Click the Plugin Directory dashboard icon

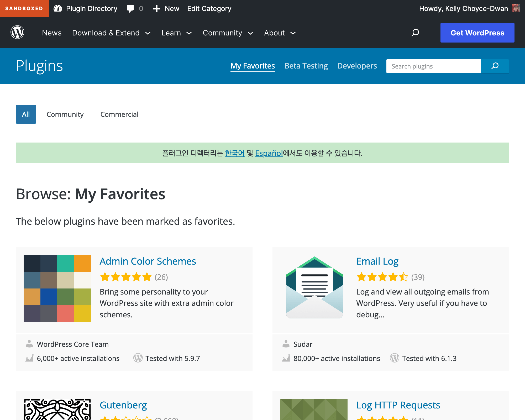[58, 8]
